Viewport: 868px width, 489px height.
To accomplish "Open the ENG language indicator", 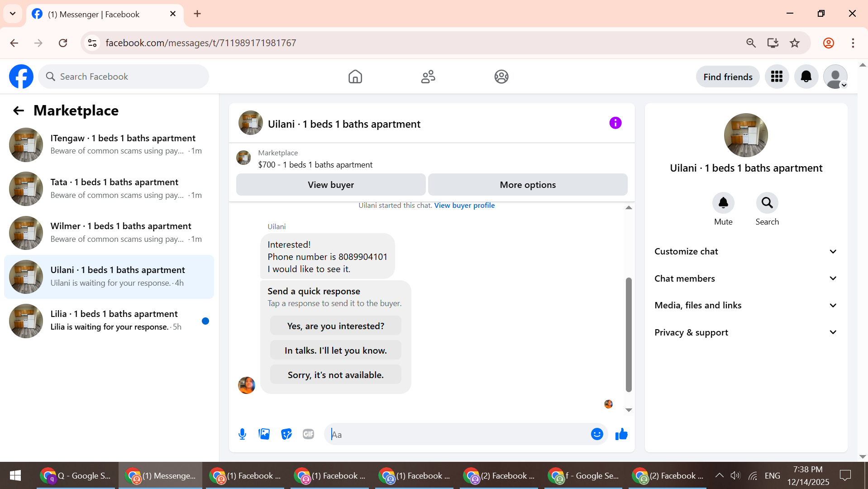I will [773, 475].
